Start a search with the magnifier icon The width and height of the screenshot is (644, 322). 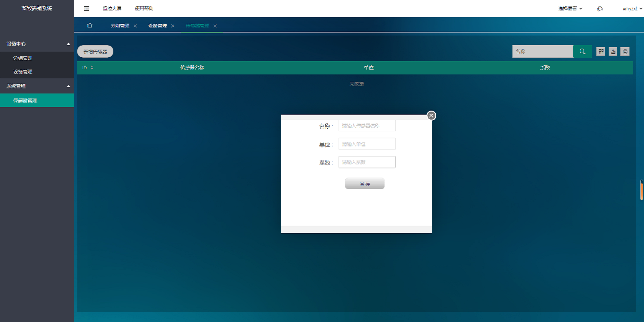[x=582, y=51]
